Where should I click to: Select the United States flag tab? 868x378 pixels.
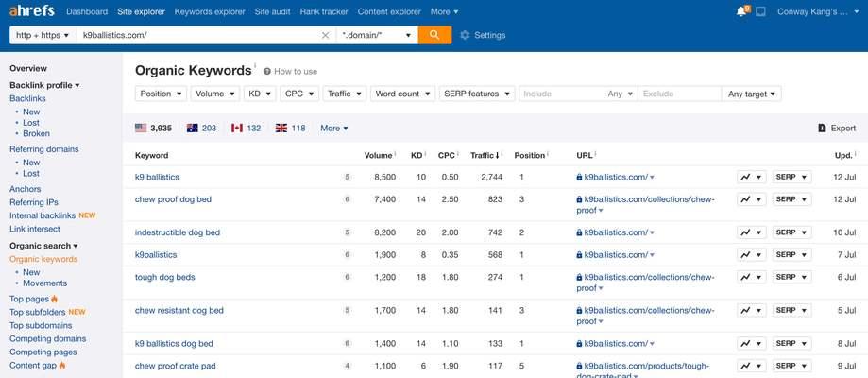pyautogui.click(x=153, y=128)
